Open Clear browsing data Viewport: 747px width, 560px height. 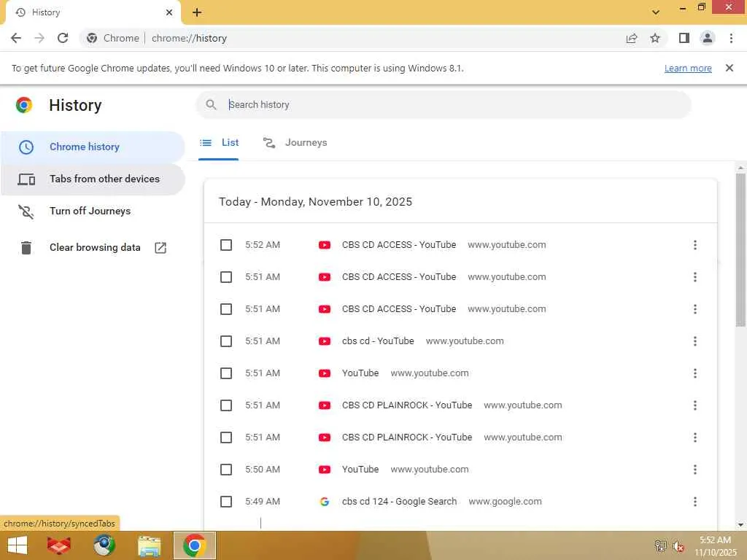(95, 248)
